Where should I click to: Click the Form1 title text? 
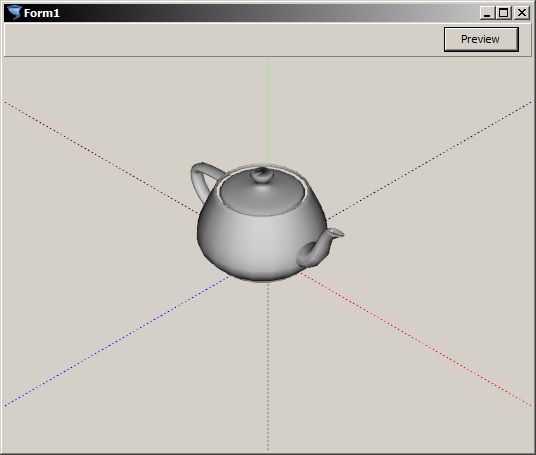(x=42, y=13)
